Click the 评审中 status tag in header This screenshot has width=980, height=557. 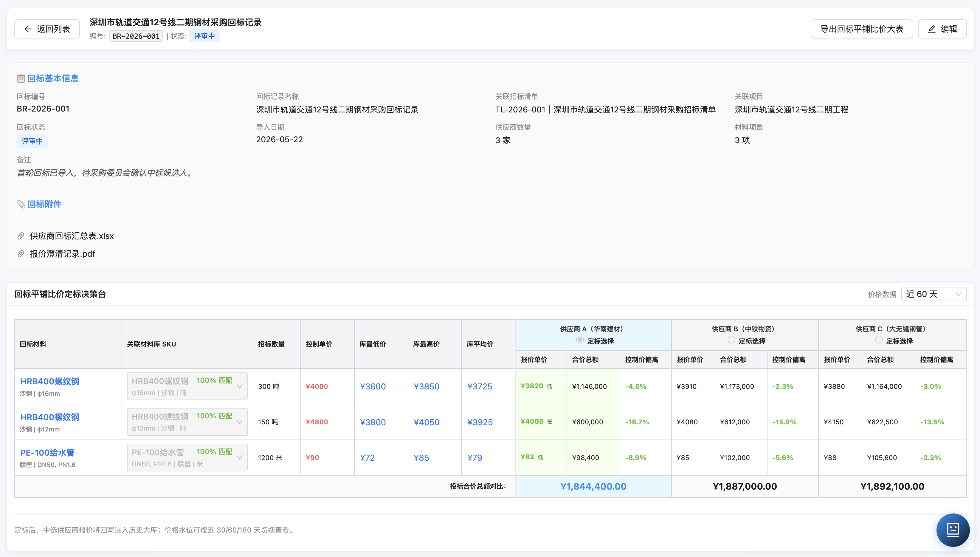pyautogui.click(x=204, y=36)
